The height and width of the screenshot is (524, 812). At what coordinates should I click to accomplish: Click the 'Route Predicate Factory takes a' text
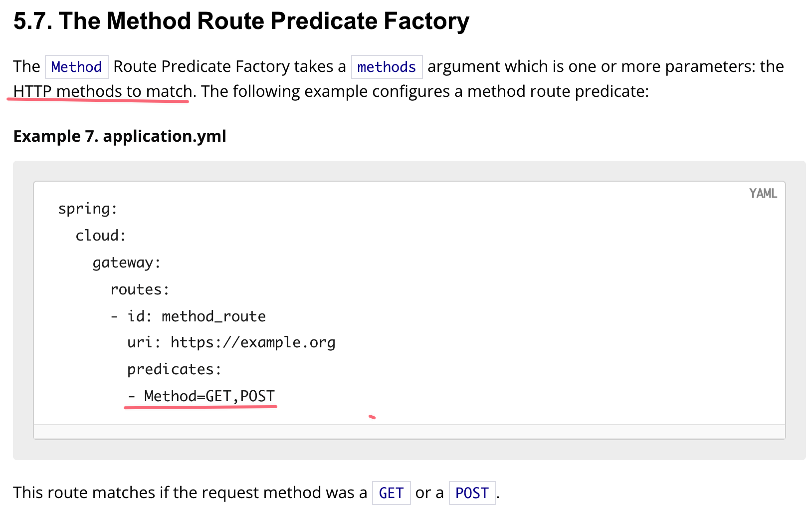pos(229,67)
